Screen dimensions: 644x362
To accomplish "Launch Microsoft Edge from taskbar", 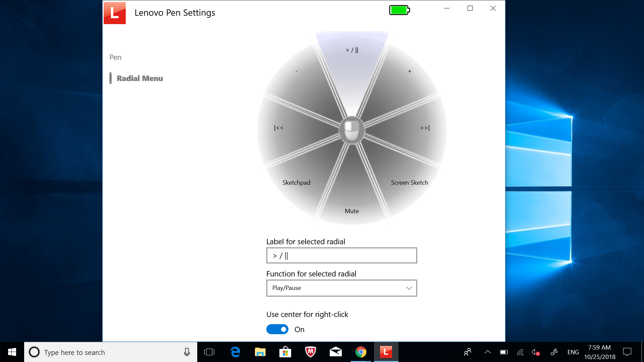I will click(x=235, y=352).
